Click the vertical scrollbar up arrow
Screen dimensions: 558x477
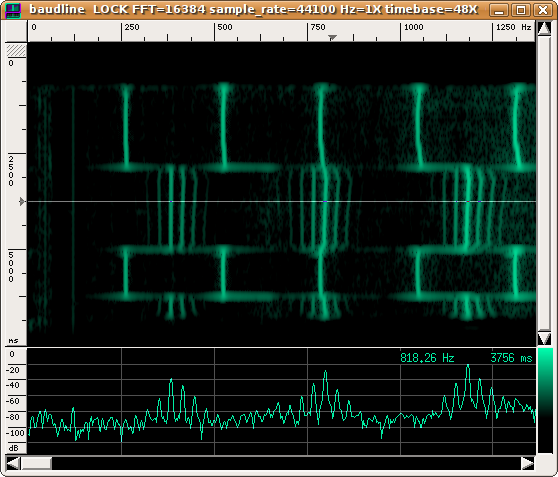(x=544, y=28)
